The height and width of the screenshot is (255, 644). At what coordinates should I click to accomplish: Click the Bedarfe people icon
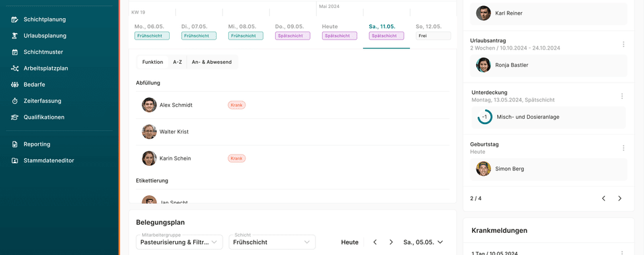pos(15,85)
